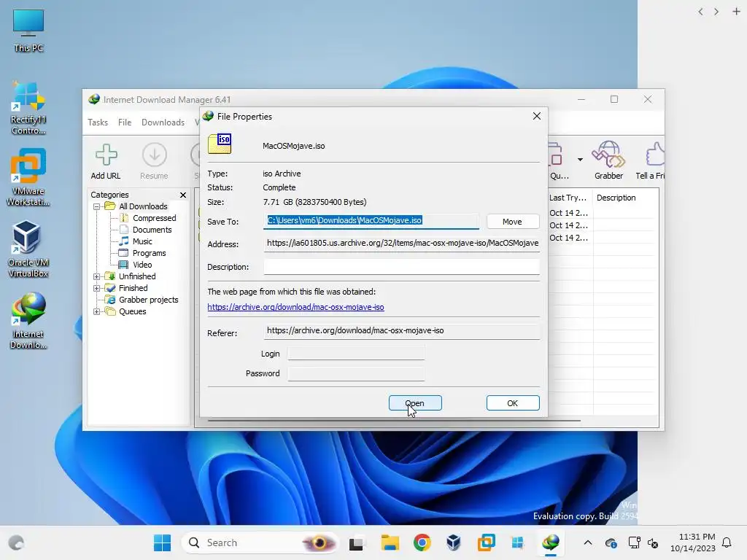
Task: Click the Task View taskbar icon
Action: tap(356, 542)
